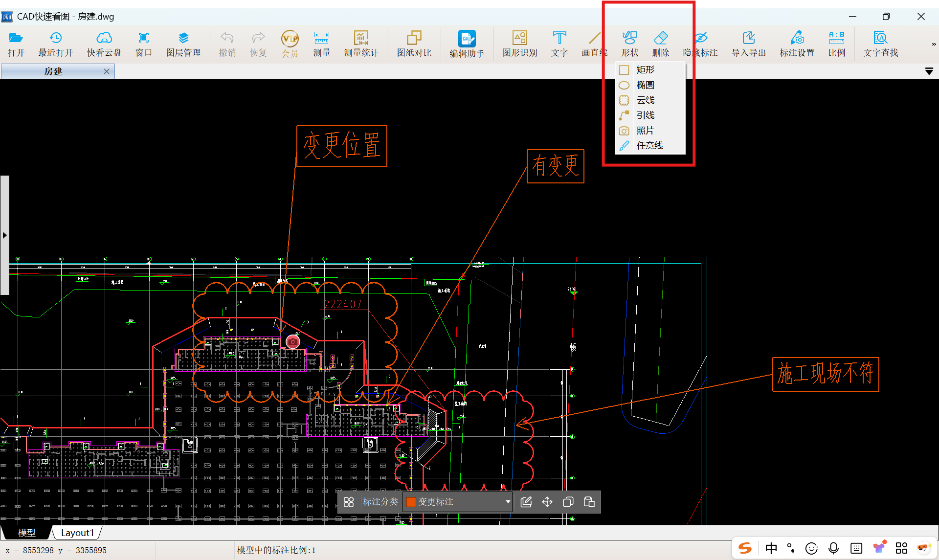Expand the left side panel arrow
This screenshot has width=939, height=560.
4,235
